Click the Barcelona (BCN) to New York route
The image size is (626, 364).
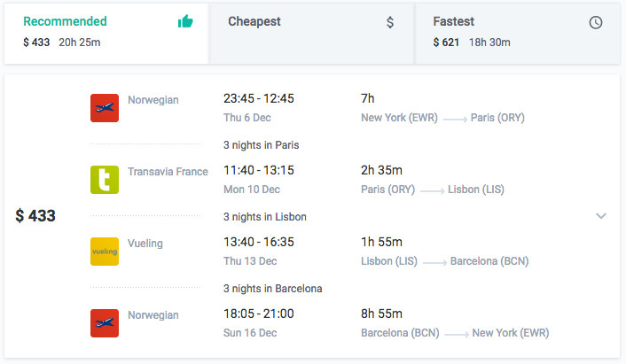tap(455, 333)
